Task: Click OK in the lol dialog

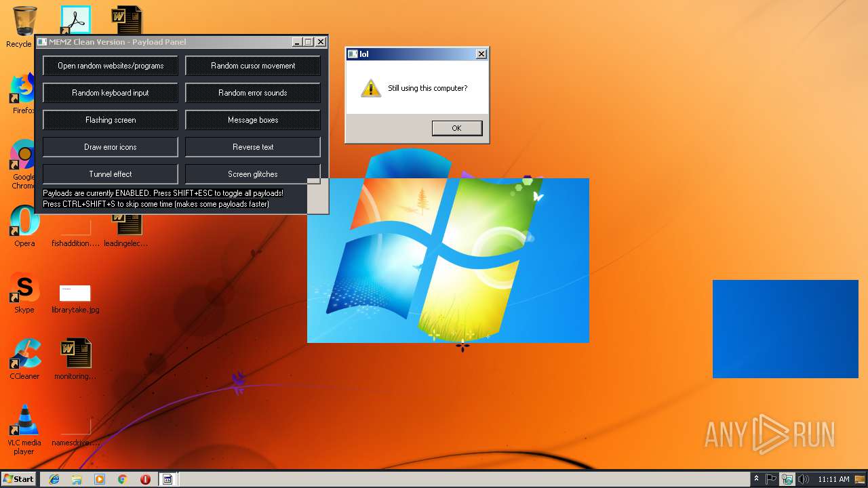Action: [x=457, y=128]
